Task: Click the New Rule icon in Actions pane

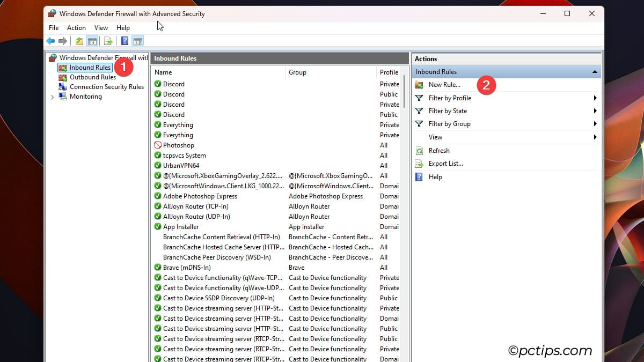Action: [418, 84]
